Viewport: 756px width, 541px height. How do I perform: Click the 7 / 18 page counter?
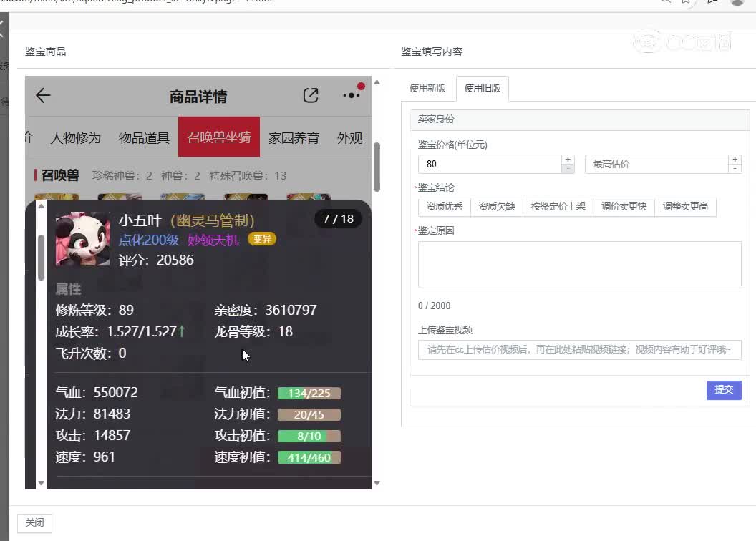[339, 219]
